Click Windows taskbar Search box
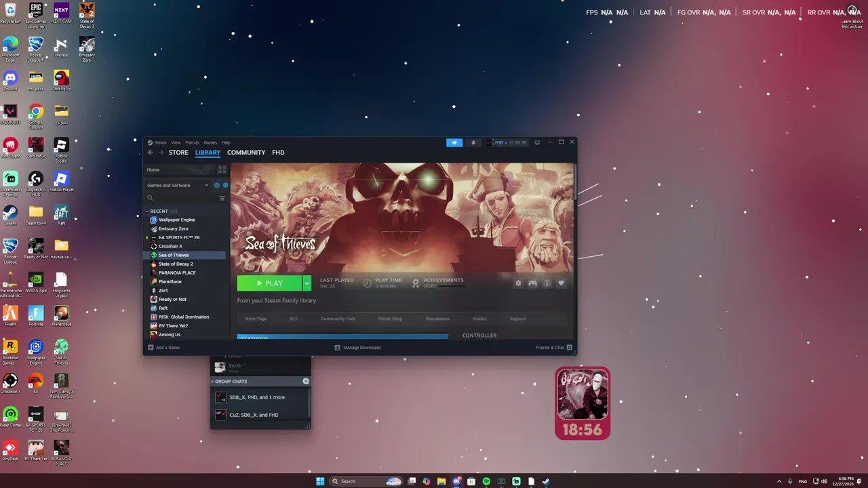The image size is (868, 488). coord(366,481)
